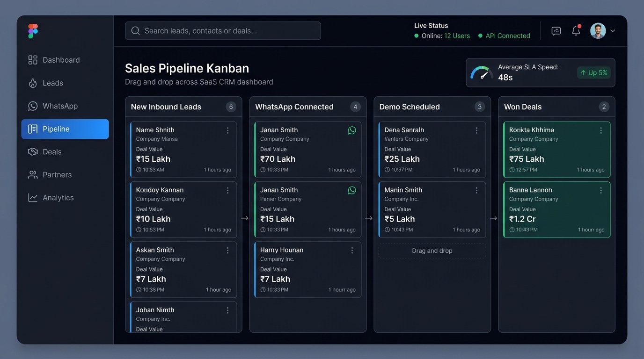This screenshot has width=644, height=359.
Task: Select the ₹1.2 Cr deal value
Action: pyautogui.click(x=522, y=219)
